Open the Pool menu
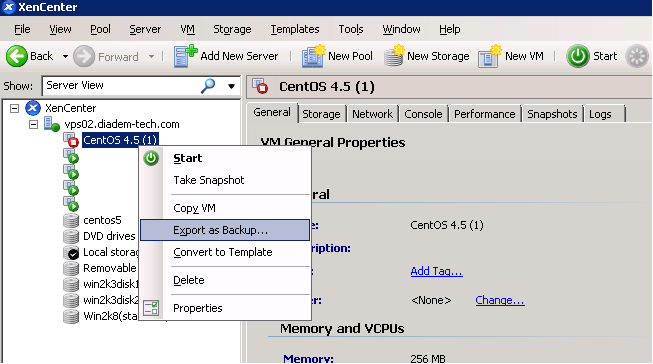Viewport: 653px width, 364px height. pos(100,29)
